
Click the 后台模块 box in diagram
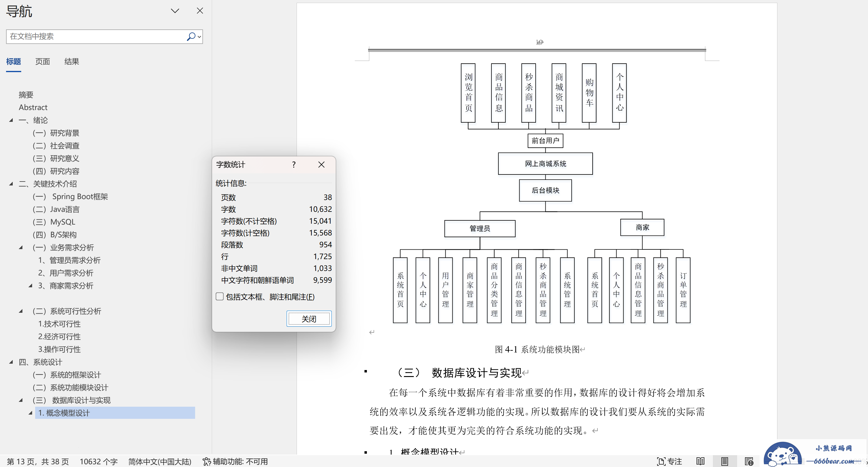pos(545,190)
